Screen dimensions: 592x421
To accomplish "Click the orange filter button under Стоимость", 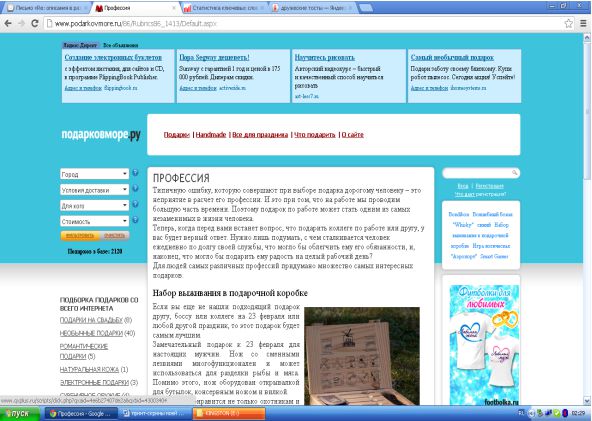I will click(x=80, y=236).
